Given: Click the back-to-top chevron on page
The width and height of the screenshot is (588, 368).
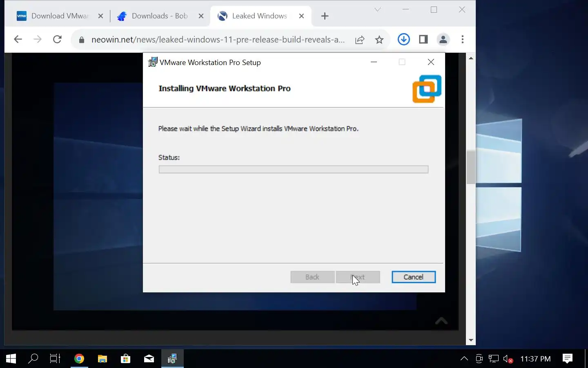Looking at the screenshot, I should pyautogui.click(x=441, y=321).
